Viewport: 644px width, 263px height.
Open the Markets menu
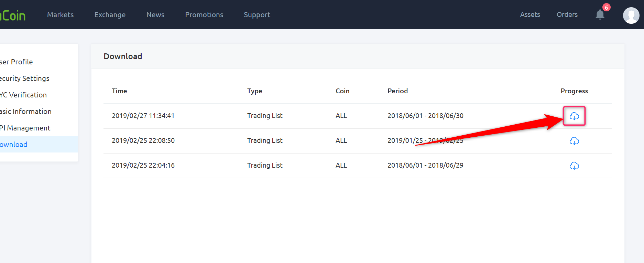(61, 15)
